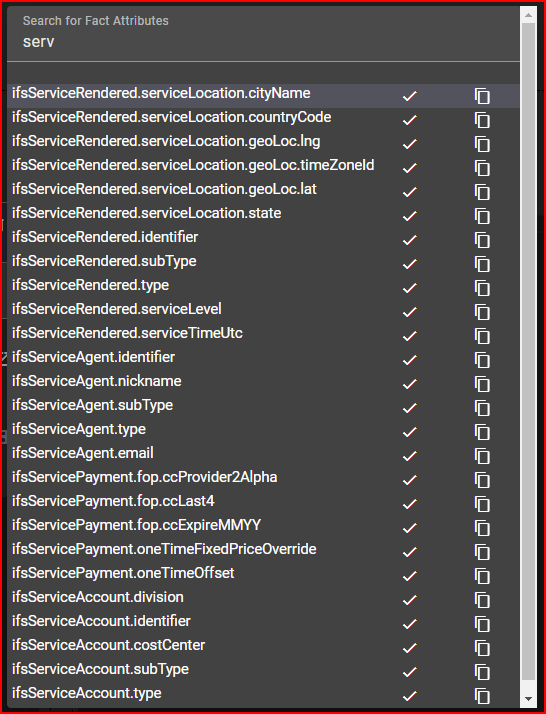Copy ifsServiceRendered.serviceLocation.cityName attribute

(482, 96)
